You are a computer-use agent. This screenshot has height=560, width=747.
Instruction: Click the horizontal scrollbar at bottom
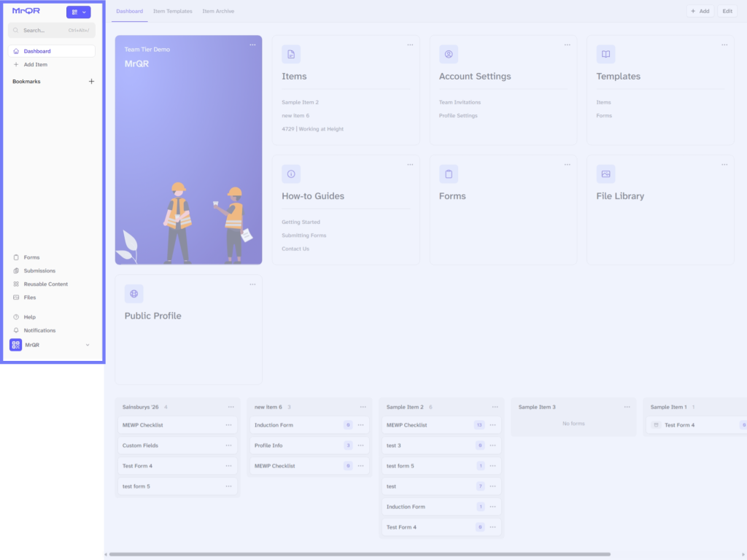(360, 554)
